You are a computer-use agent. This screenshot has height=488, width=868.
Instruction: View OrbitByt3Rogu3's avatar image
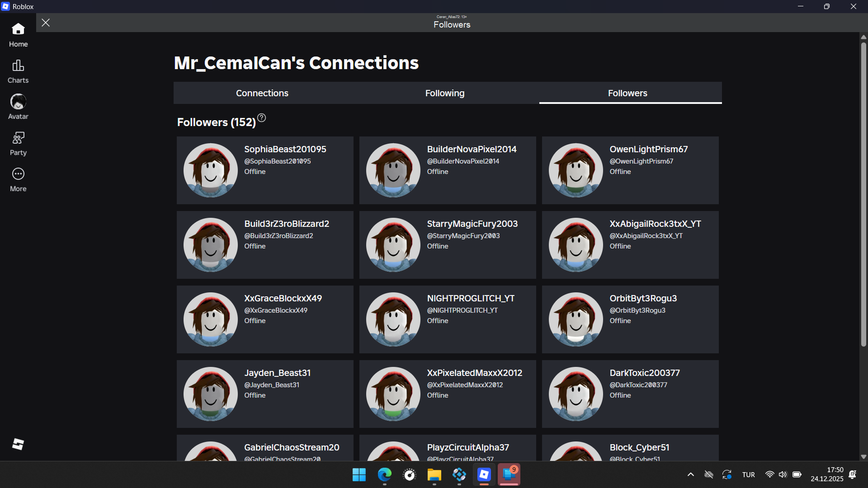tap(576, 319)
